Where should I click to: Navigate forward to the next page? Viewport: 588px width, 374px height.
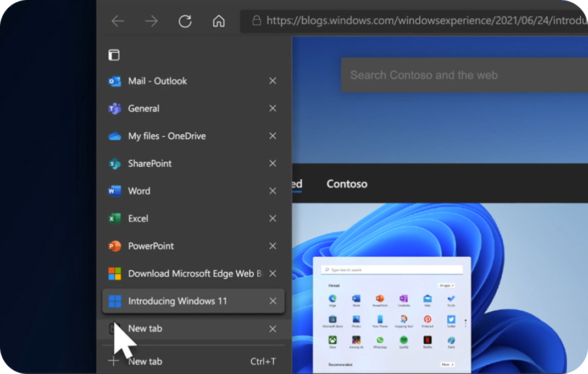click(x=151, y=21)
